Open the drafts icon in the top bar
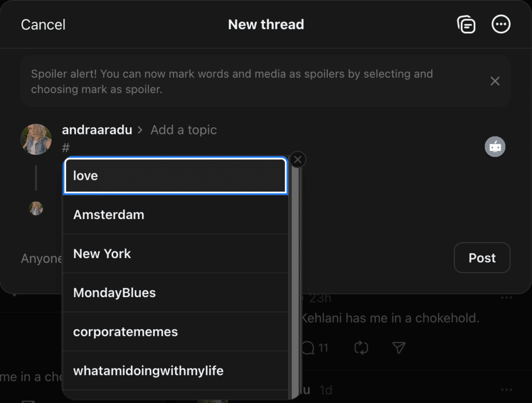 [466, 24]
